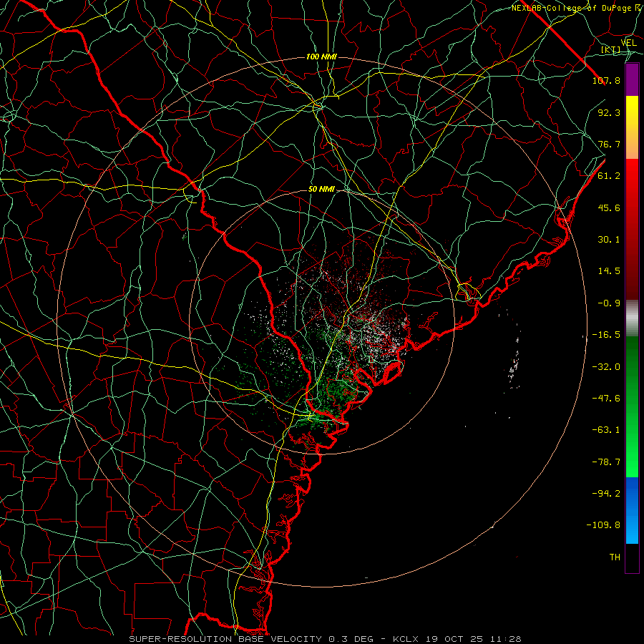Screen dimensions: 644x644
Task: Click the 50 NMI range ring label
Action: (321, 190)
